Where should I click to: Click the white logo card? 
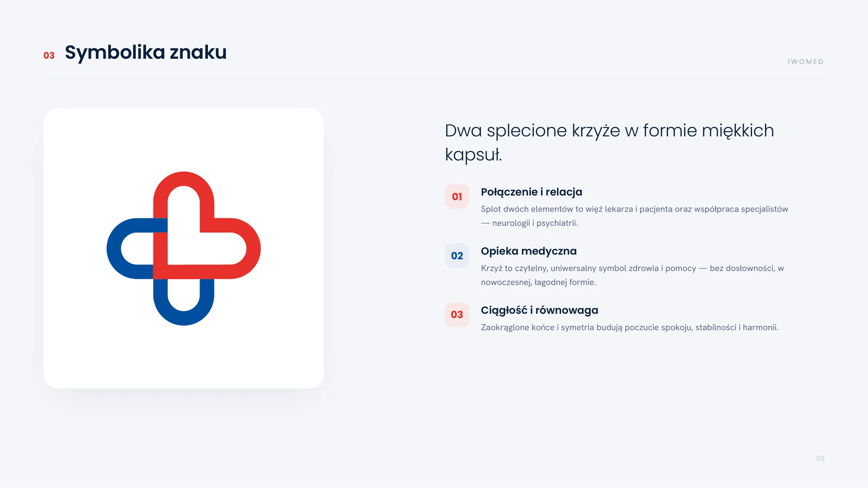pos(183,248)
